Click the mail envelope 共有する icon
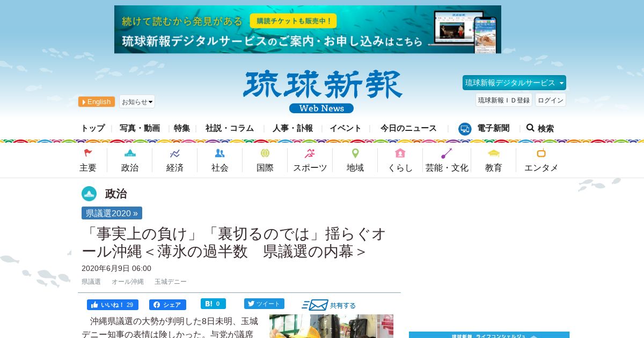The width and height of the screenshot is (644, 338). [x=315, y=305]
